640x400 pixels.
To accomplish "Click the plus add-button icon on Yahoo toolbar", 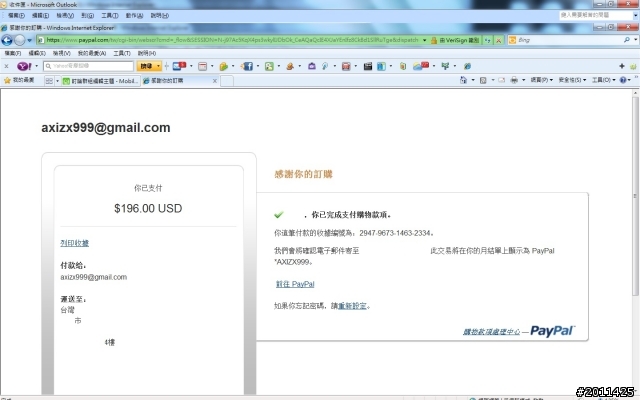I will pos(622,66).
